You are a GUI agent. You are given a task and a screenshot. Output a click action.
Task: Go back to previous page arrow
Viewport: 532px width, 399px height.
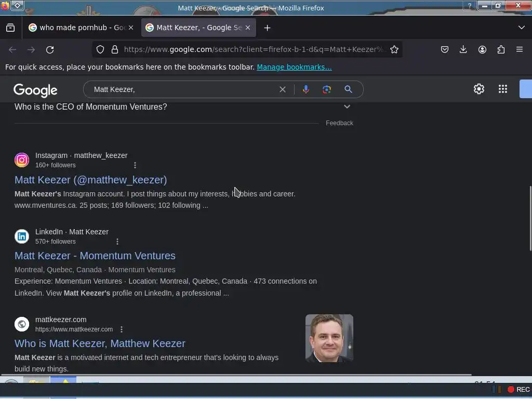(x=12, y=50)
